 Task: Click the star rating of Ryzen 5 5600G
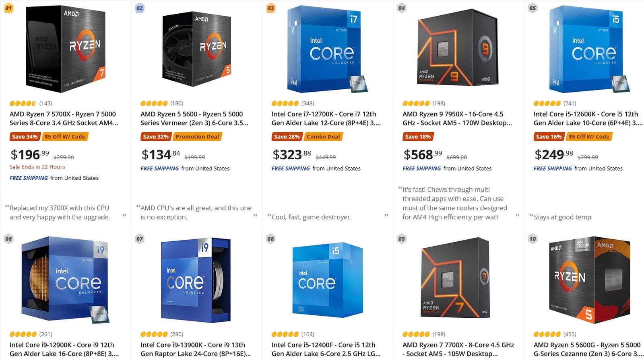click(x=547, y=334)
